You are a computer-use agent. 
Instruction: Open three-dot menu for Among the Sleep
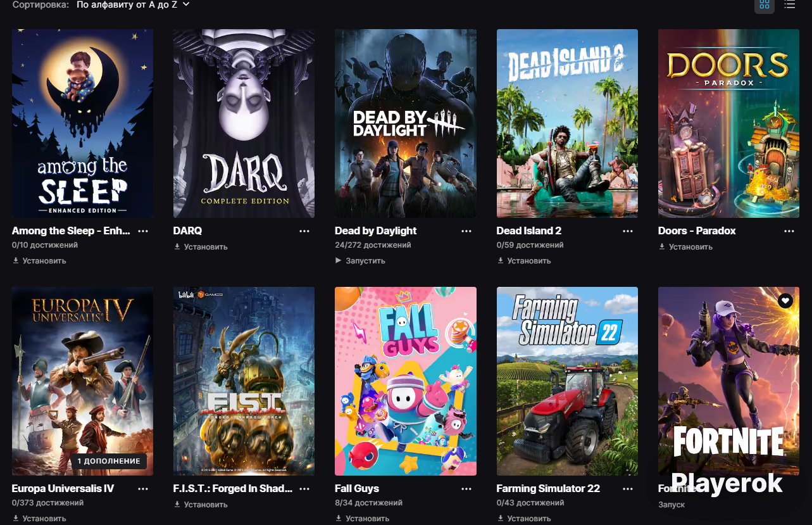pos(143,231)
